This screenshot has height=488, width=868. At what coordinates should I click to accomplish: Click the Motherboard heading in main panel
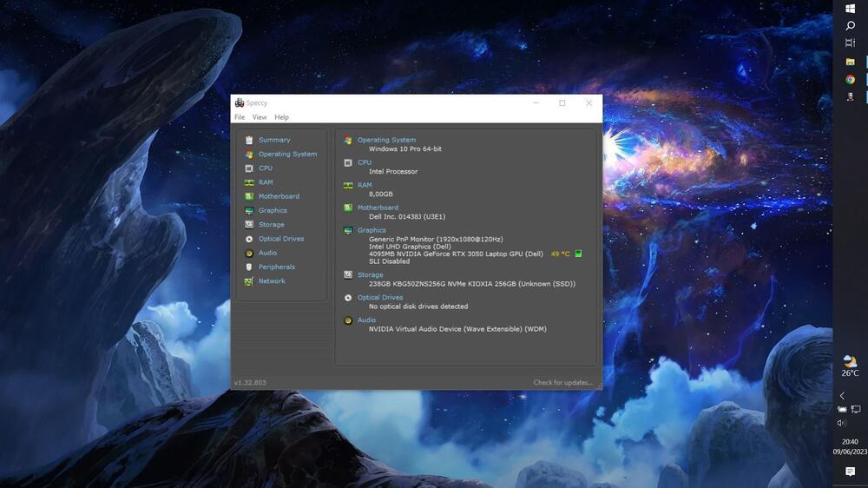click(x=378, y=208)
